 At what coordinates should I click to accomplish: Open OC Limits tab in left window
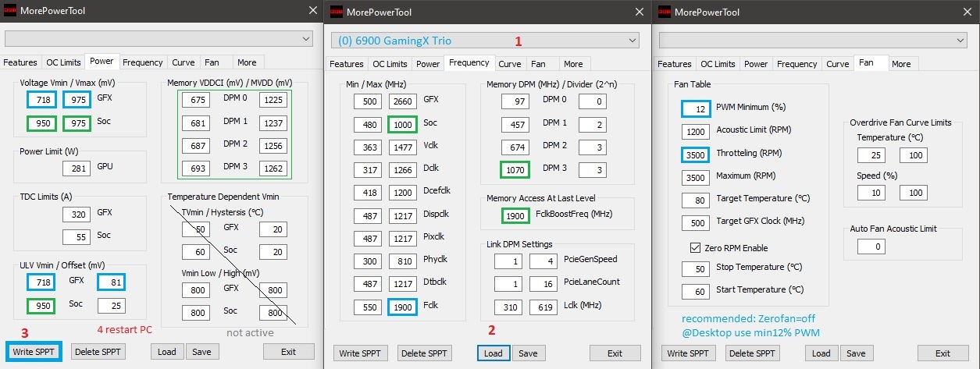(x=62, y=62)
